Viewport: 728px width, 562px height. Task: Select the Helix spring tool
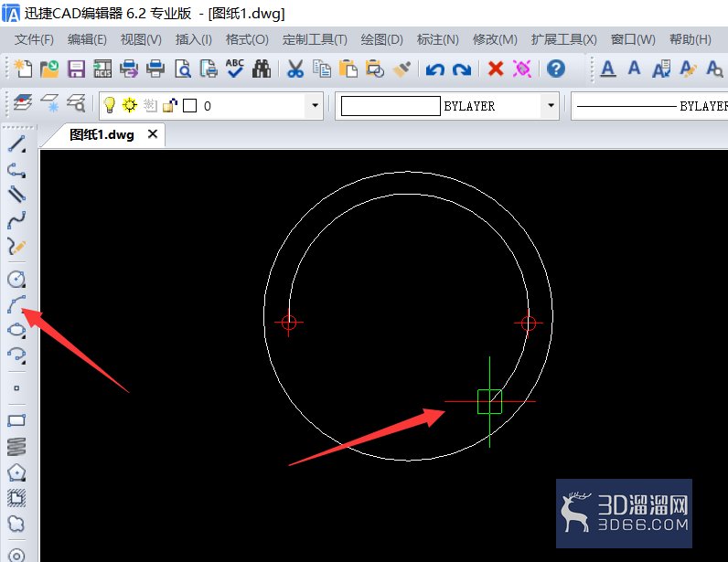[x=16, y=447]
